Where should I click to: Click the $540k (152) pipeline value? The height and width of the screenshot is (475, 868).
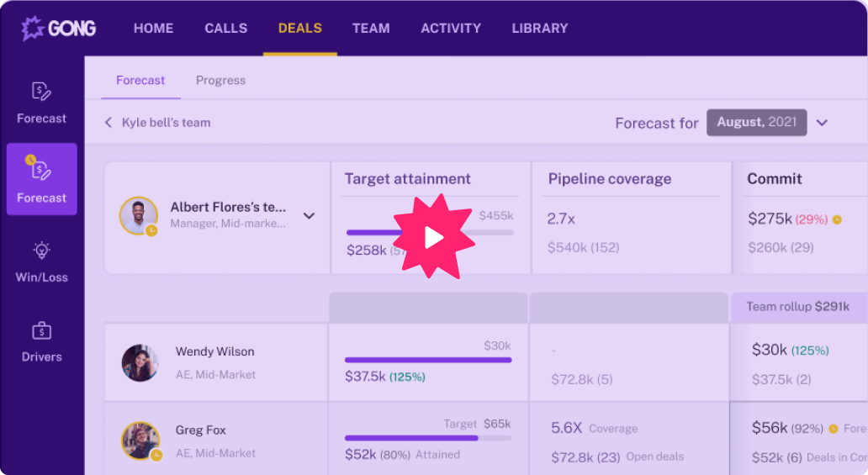click(x=583, y=247)
